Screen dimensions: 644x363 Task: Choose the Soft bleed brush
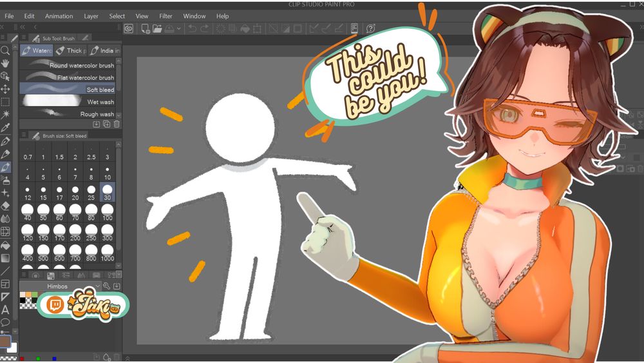68,89
